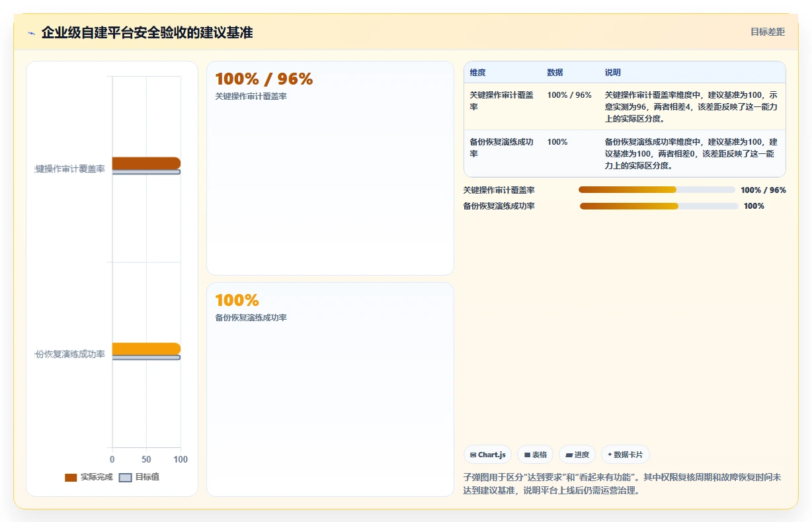812x522 pixels.
Task: Click the 目标差距 label in header
Action: (767, 32)
